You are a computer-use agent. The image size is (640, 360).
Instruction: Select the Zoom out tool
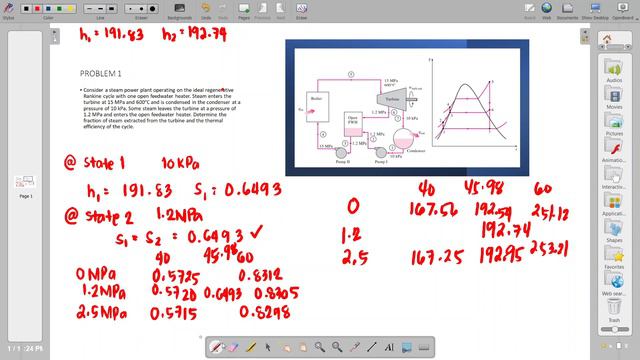[x=337, y=347]
